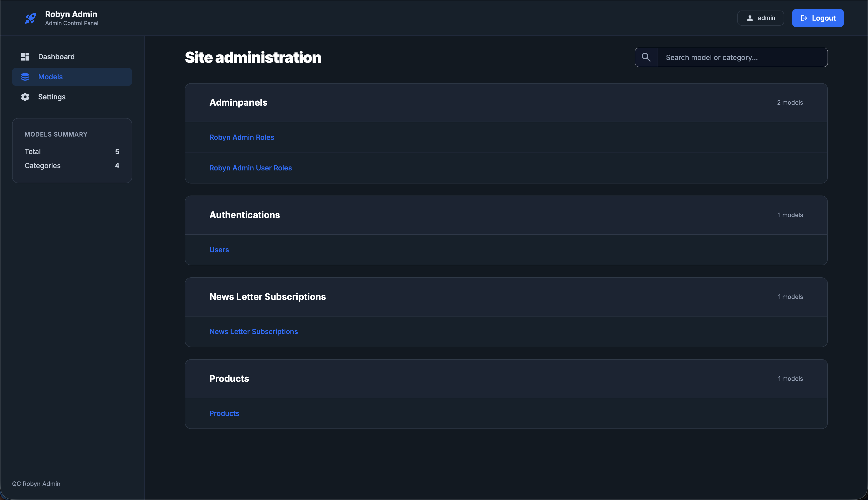Click the Robyn Admin rocket logo
The image size is (868, 500).
point(31,18)
